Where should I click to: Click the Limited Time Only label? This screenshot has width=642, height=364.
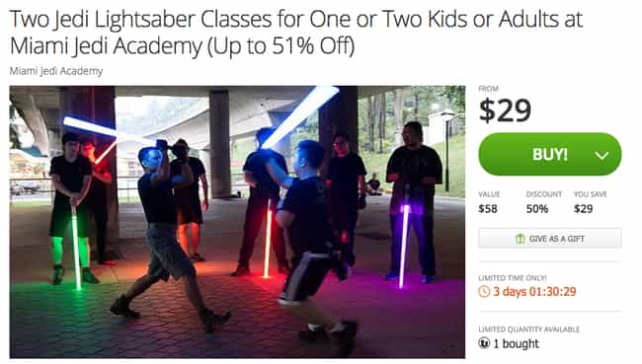click(513, 278)
